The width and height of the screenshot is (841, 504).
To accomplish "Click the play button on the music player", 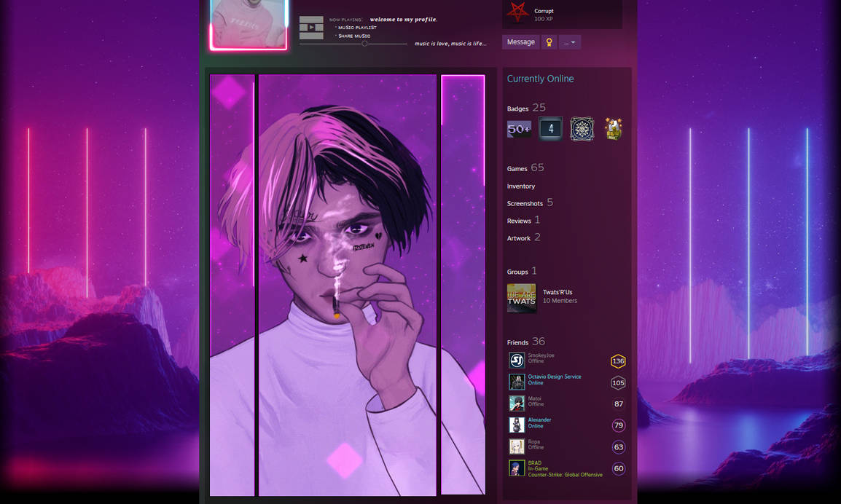I will click(x=310, y=27).
